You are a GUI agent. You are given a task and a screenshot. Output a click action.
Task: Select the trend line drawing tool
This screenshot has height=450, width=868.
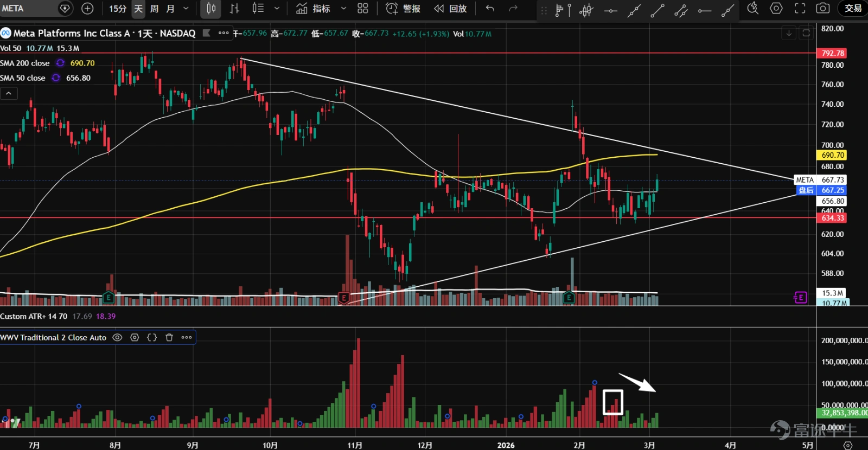coord(658,10)
